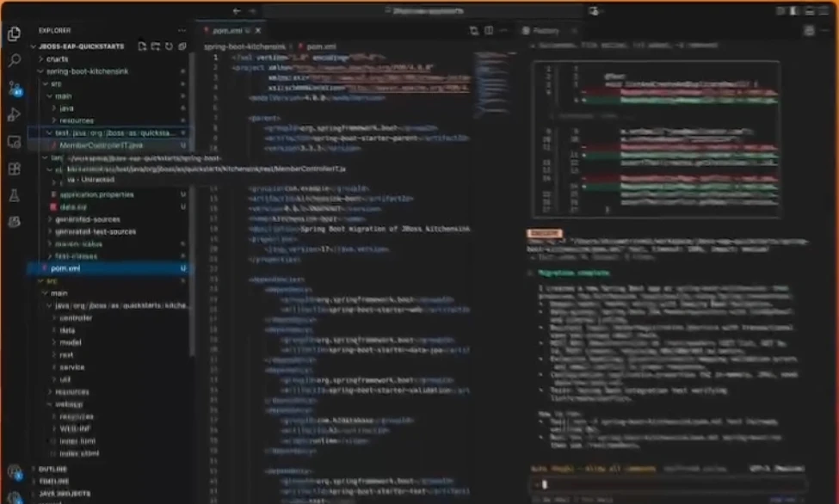Click the open changes icon in editor toolbar
The image size is (839, 504).
[474, 30]
